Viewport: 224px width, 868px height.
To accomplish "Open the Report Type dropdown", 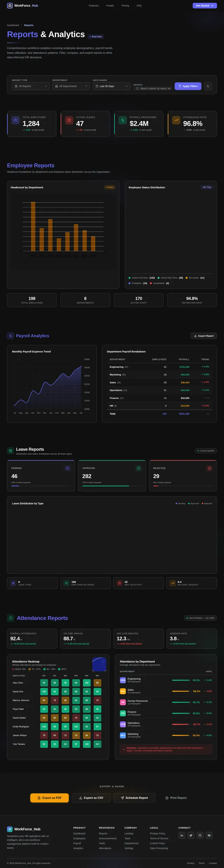I will click(31, 86).
